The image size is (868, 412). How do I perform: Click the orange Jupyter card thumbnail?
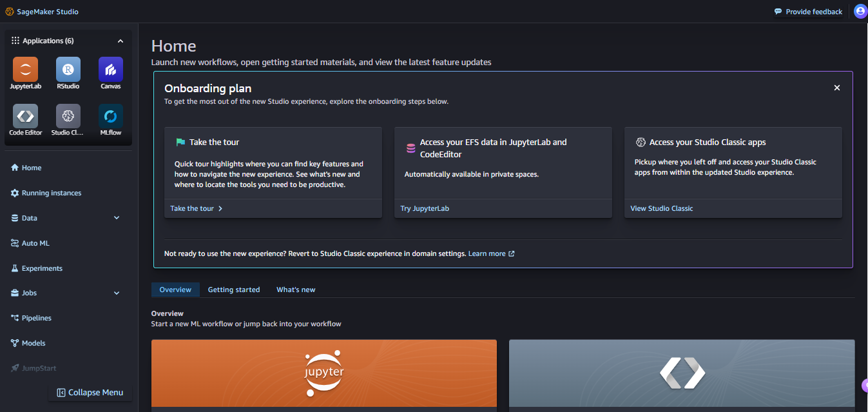pos(324,373)
